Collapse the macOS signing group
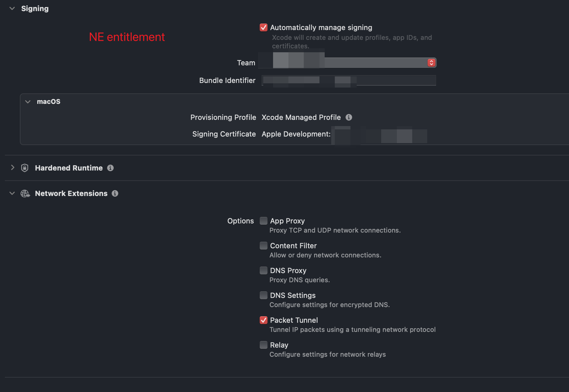This screenshot has width=569, height=392. 28,102
